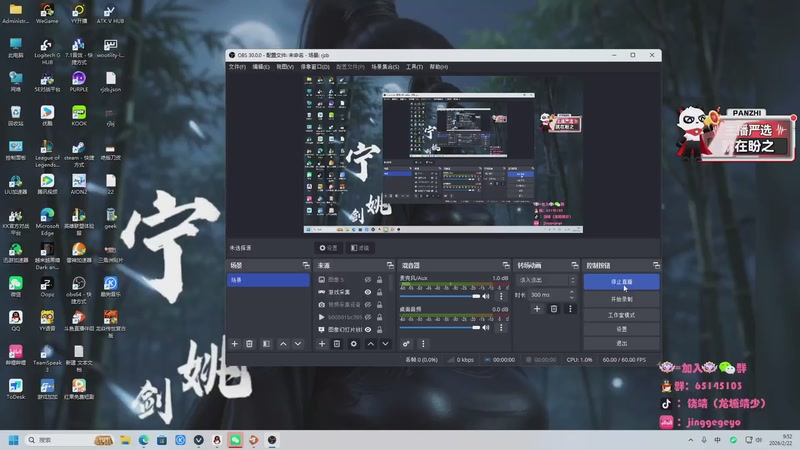This screenshot has height=450, width=800.
Task: Click the 退出 button
Action: pyautogui.click(x=621, y=343)
